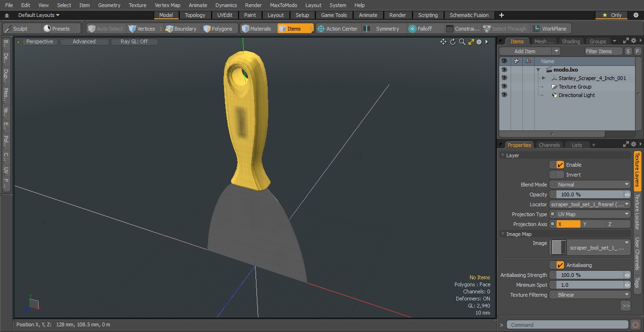Adjust the Opacity slider arrows
644x332 pixels.
[627, 194]
